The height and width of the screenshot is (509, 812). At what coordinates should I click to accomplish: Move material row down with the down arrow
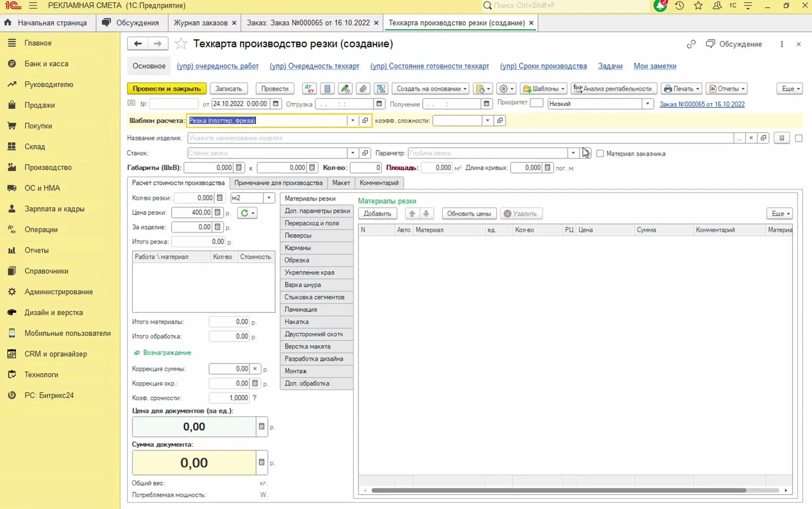(x=426, y=213)
